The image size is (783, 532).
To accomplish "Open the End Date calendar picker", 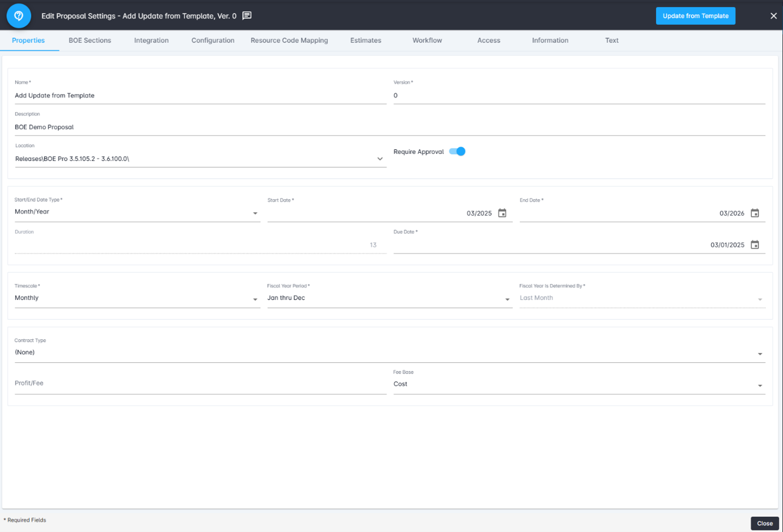I will point(755,213).
